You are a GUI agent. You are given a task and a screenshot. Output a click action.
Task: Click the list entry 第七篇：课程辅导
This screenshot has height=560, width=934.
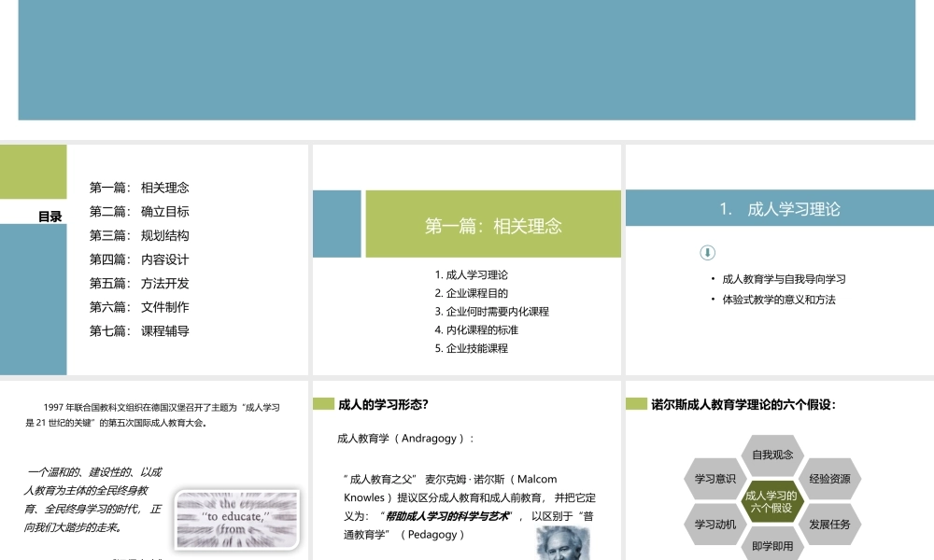140,330
